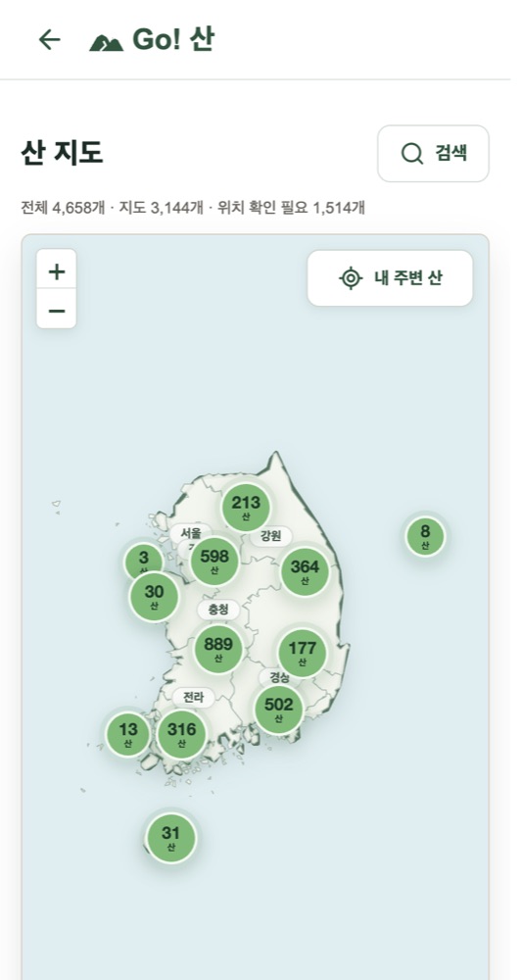
Task: Click the 13 산 cluster marker
Action: 128,734
